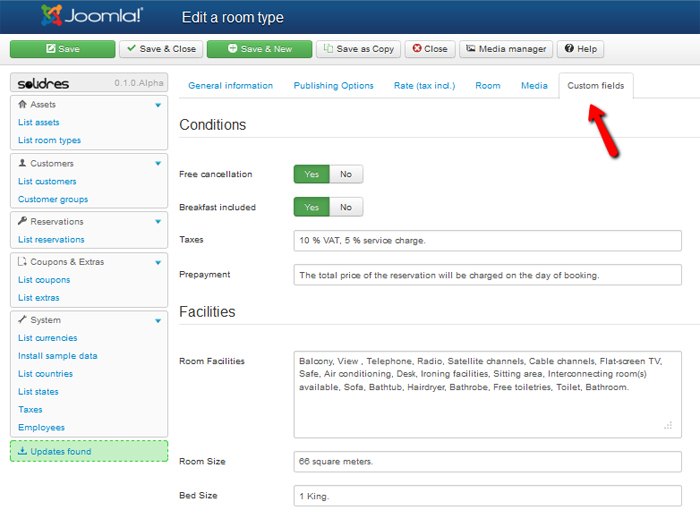The width and height of the screenshot is (700, 510).
Task: Click the Joomla! logo in header
Action: coord(92,16)
